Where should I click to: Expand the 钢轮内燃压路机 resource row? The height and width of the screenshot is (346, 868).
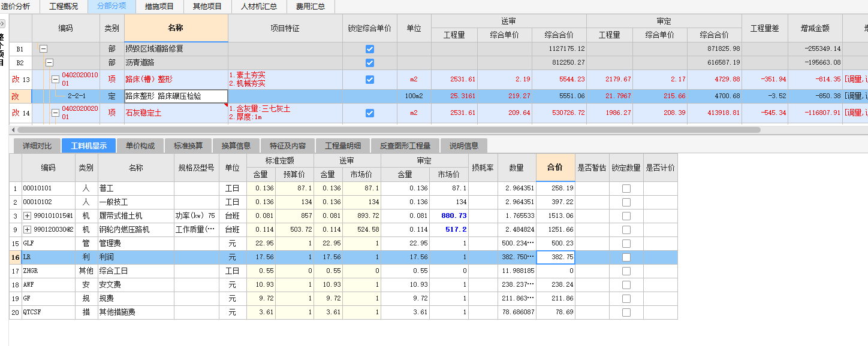pos(28,229)
